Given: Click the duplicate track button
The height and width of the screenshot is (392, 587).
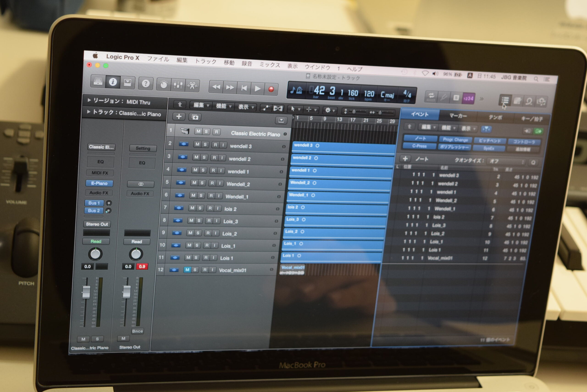Looking at the screenshot, I should tap(195, 117).
